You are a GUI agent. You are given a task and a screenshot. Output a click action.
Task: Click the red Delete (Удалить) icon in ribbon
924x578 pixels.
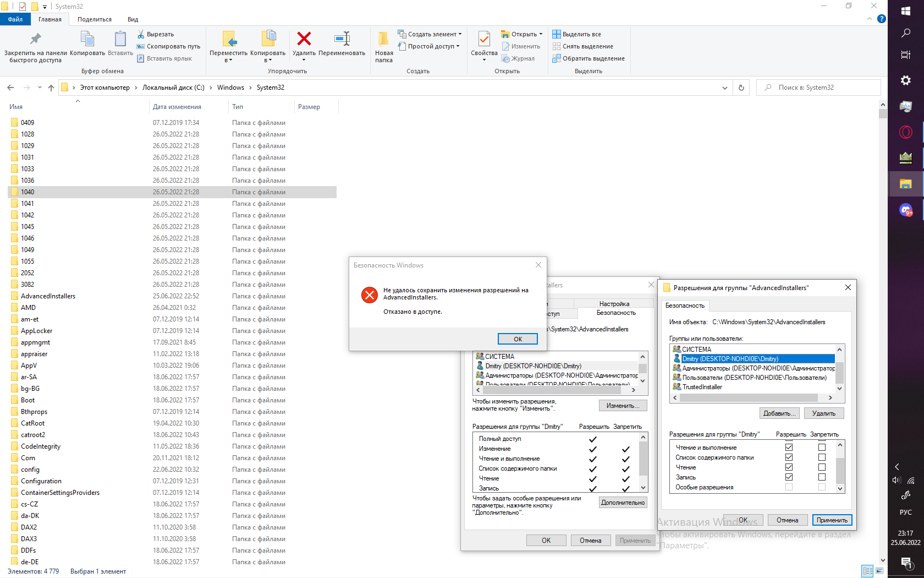click(304, 39)
